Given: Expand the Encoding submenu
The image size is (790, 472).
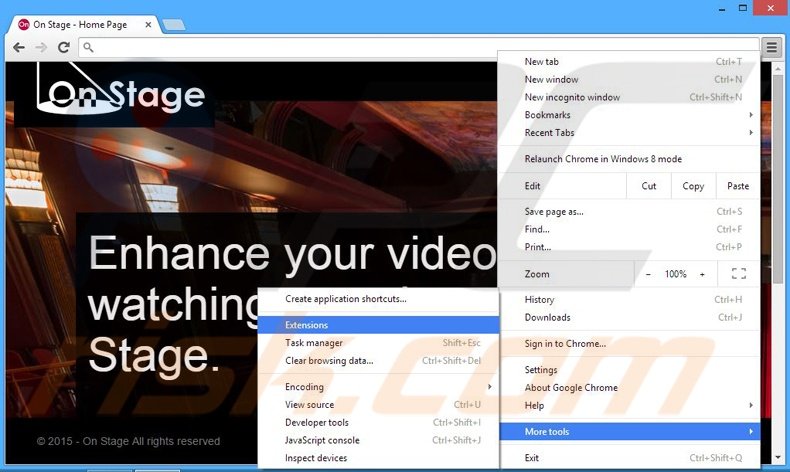Looking at the screenshot, I should point(378,386).
